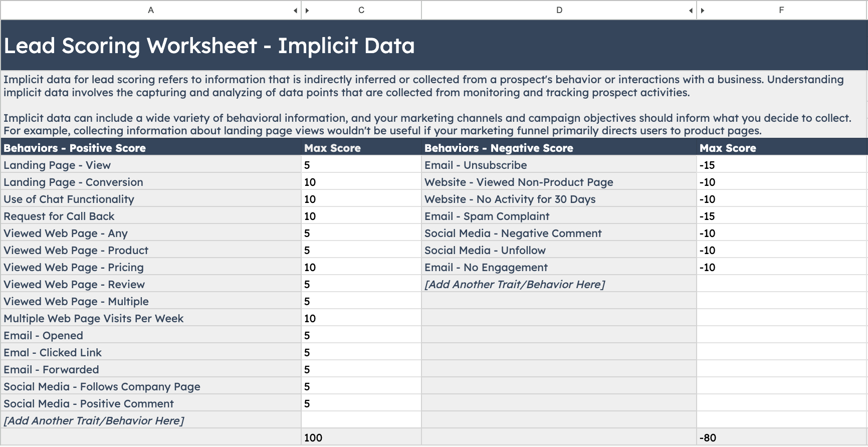Click the right arrow in column F header

(703, 11)
